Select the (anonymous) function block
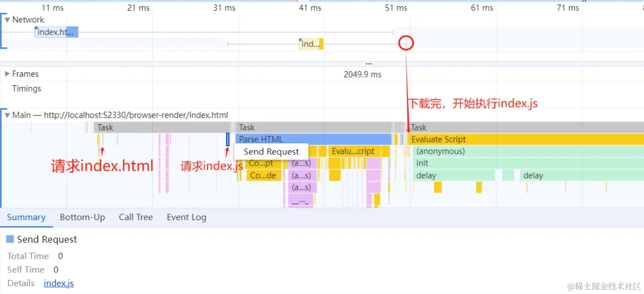 [528, 151]
